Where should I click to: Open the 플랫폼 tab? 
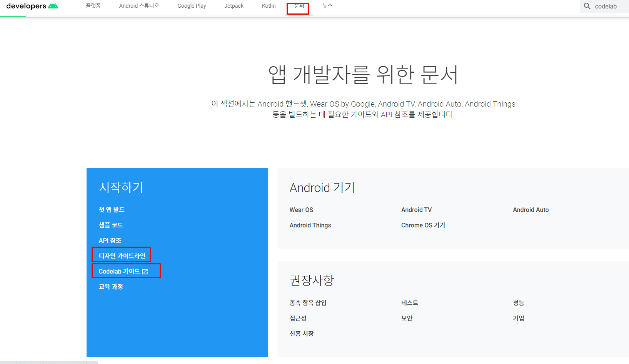click(93, 6)
